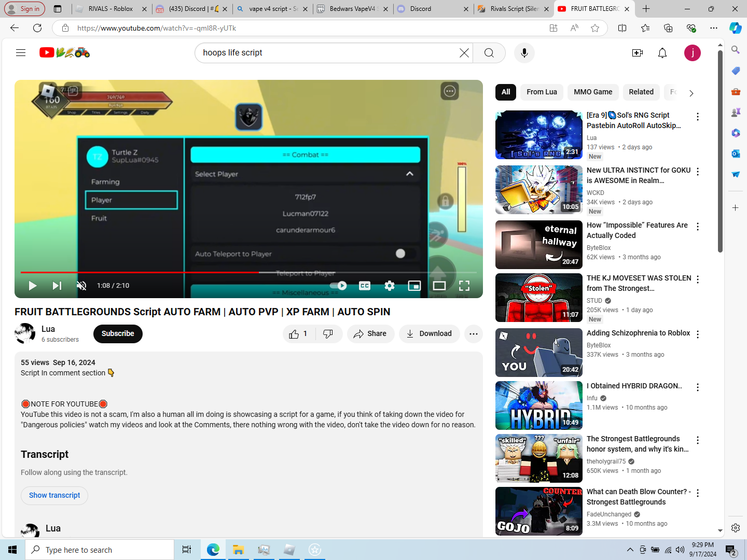Open Windows notification center
Image resolution: width=747 pixels, height=560 pixels.
(731, 550)
